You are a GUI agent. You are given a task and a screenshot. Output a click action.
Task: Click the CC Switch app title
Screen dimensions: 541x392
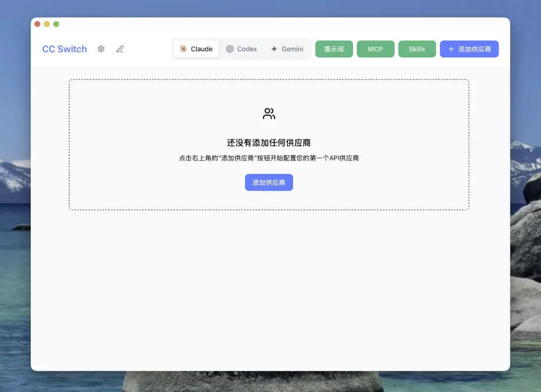coord(64,49)
